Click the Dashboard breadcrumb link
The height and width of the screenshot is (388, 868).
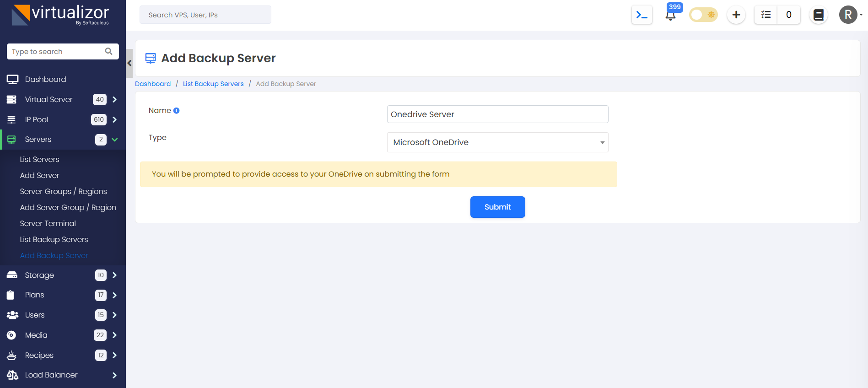pos(153,84)
